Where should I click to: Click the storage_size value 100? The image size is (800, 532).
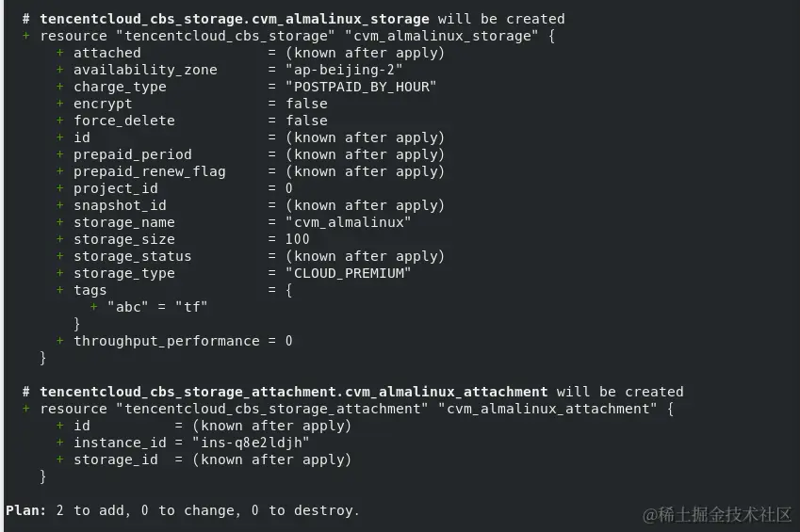click(297, 239)
